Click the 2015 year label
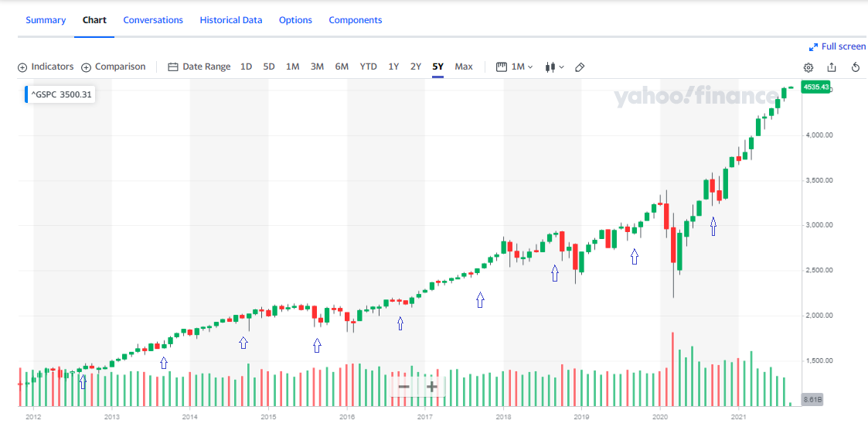 [x=268, y=415]
